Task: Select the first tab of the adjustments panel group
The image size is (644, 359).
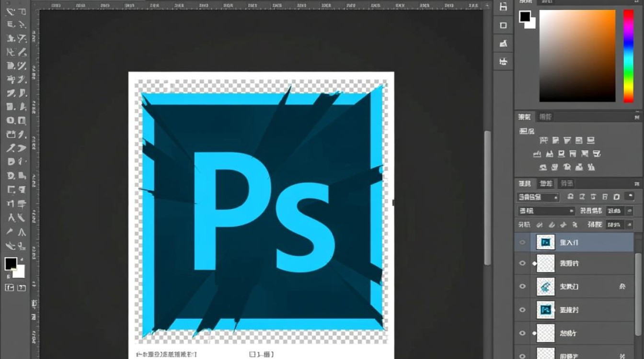Action: point(525,117)
